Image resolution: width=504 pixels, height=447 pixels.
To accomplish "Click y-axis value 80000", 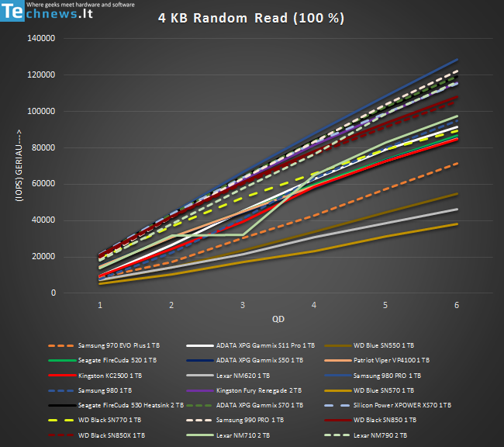I will [x=43, y=147].
